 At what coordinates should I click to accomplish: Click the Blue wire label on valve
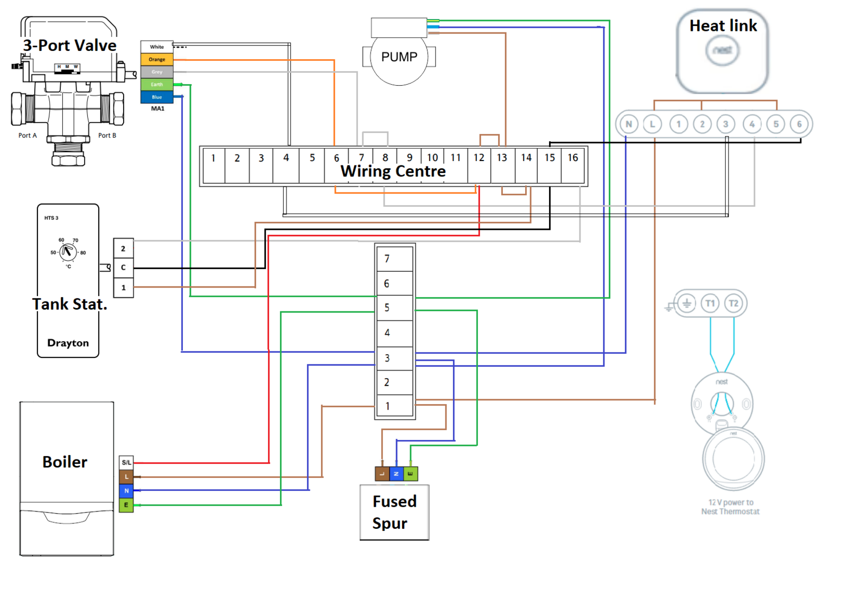coord(157,97)
